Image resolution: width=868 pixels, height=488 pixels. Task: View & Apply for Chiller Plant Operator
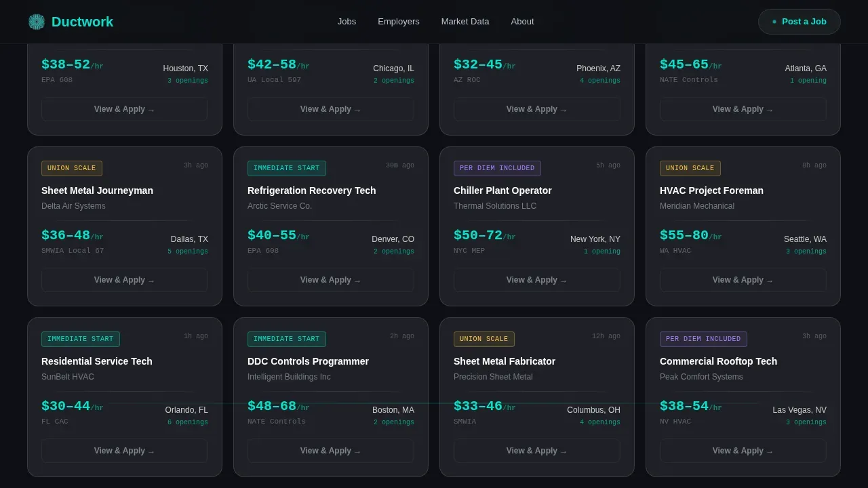tap(537, 280)
